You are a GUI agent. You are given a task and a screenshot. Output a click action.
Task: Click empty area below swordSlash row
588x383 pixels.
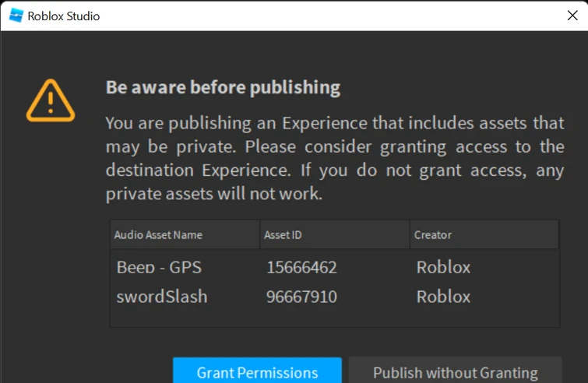[x=335, y=318]
